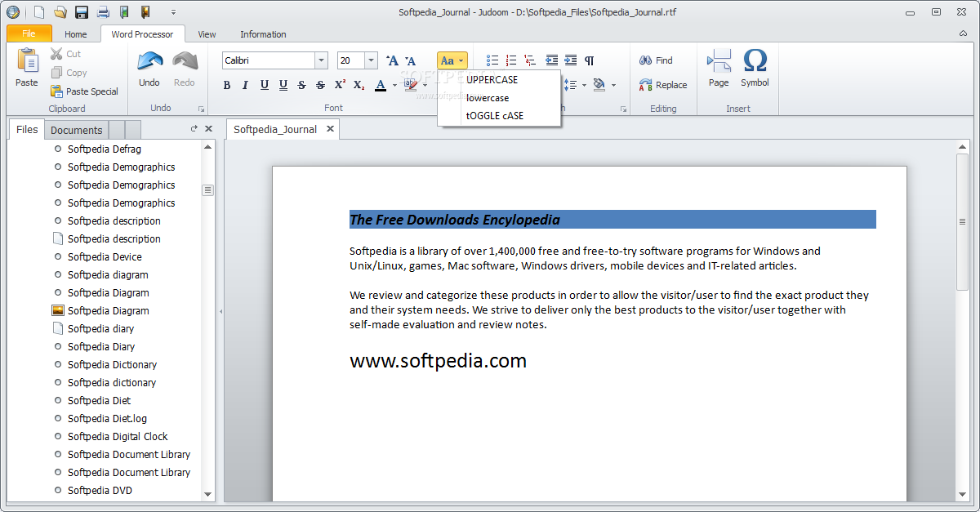Click Copy in the Clipboard group
The width and height of the screenshot is (980, 512).
69,73
